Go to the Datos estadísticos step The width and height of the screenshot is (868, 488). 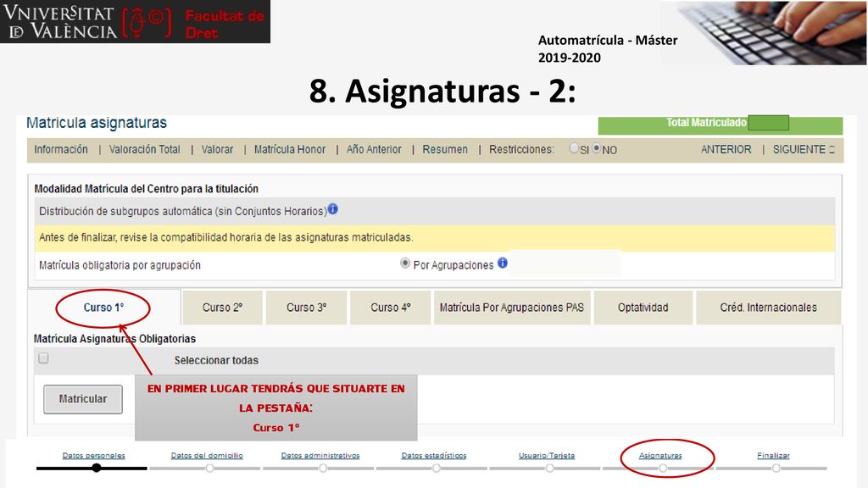(434, 455)
